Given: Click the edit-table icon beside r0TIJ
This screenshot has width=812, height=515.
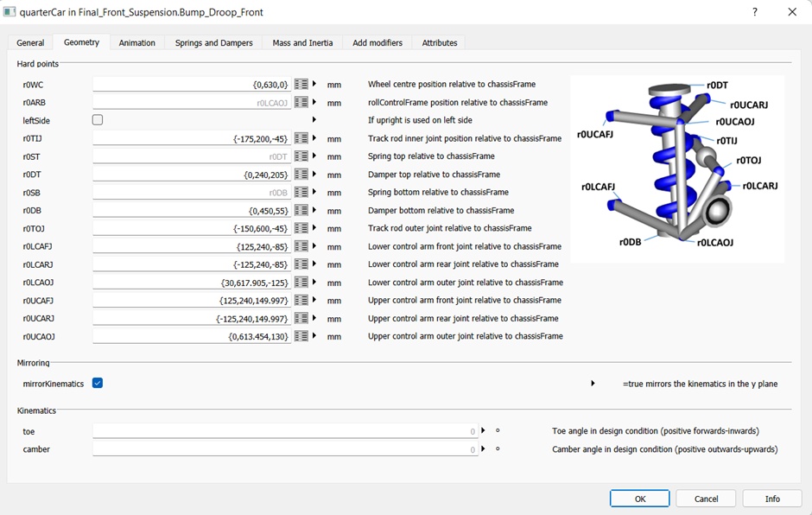Looking at the screenshot, I should pos(301,138).
